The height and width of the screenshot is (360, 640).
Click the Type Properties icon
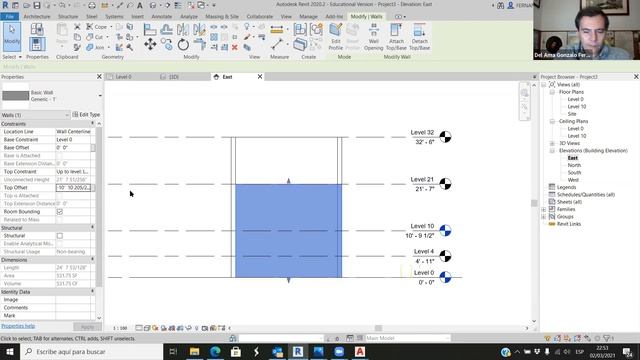point(37,29)
